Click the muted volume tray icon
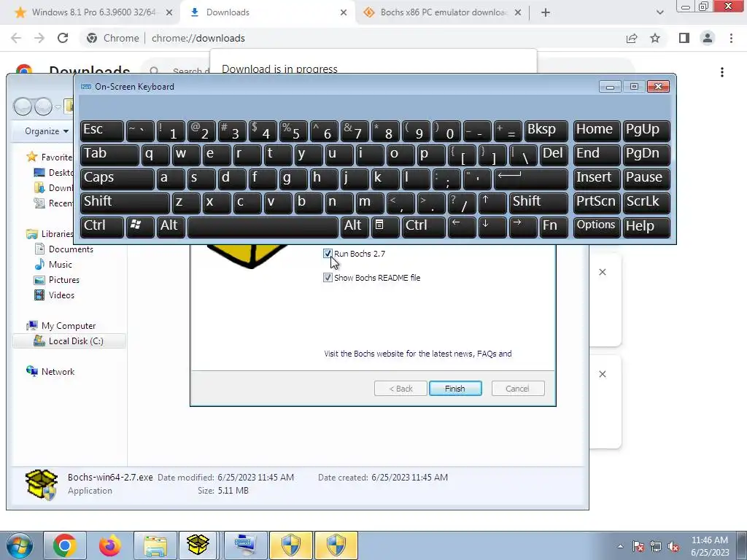Screen dimensions: 747x560 click(x=673, y=547)
